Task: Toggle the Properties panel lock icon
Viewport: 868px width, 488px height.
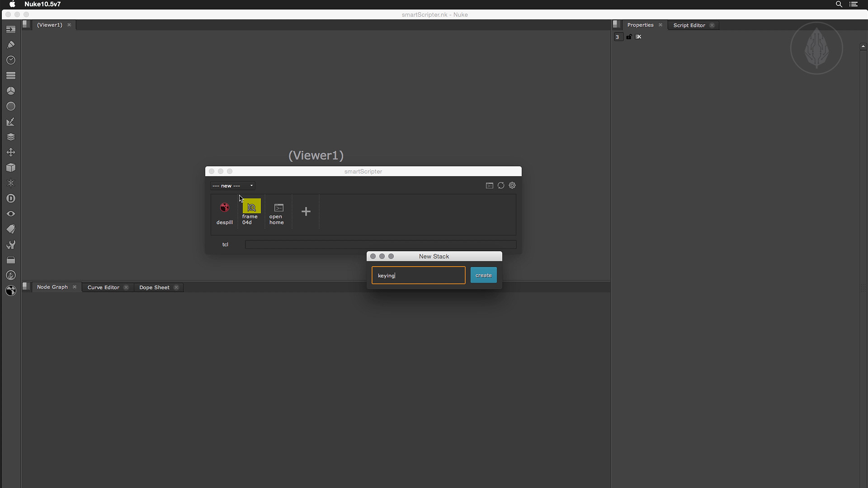Action: click(629, 37)
